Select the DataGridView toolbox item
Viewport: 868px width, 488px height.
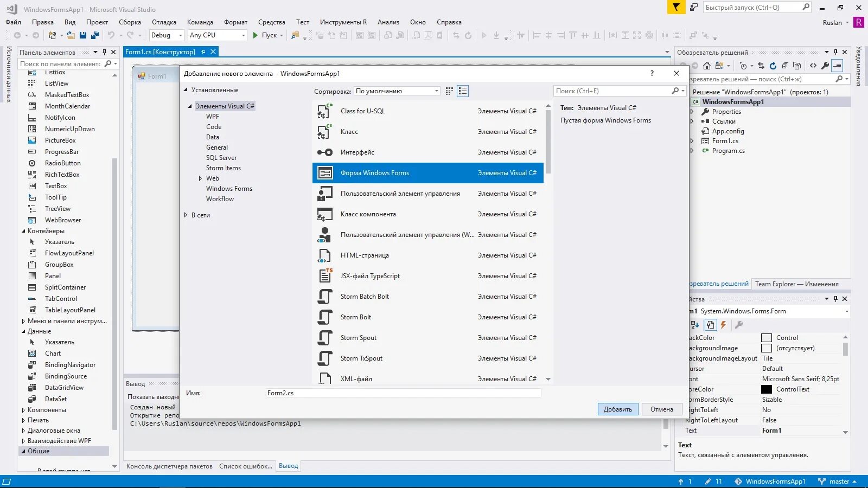coord(64,388)
